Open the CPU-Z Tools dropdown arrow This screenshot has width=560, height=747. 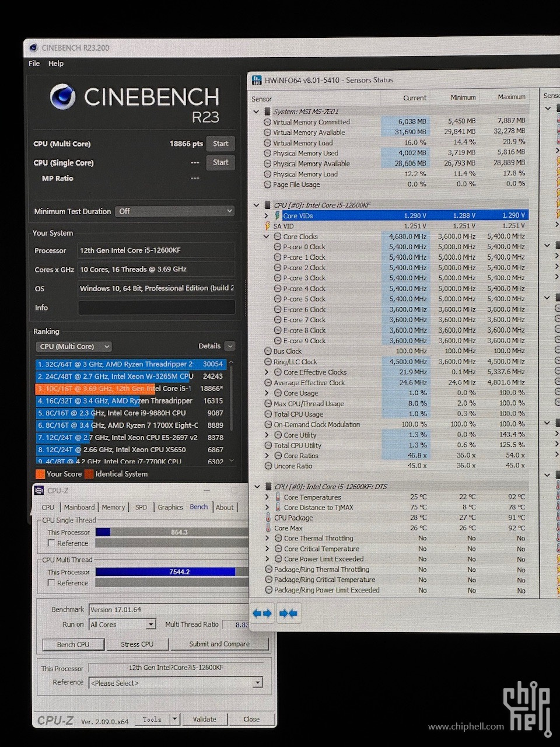pyautogui.click(x=175, y=720)
